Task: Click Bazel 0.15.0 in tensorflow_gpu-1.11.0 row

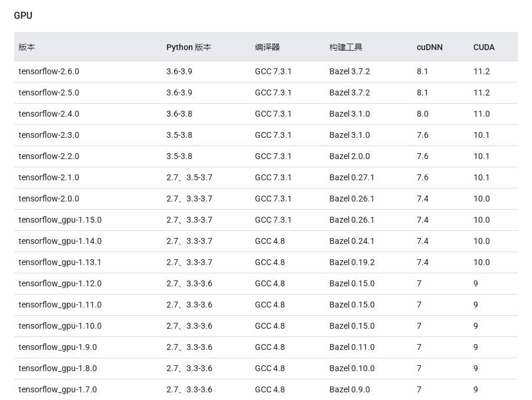Action: (352, 305)
